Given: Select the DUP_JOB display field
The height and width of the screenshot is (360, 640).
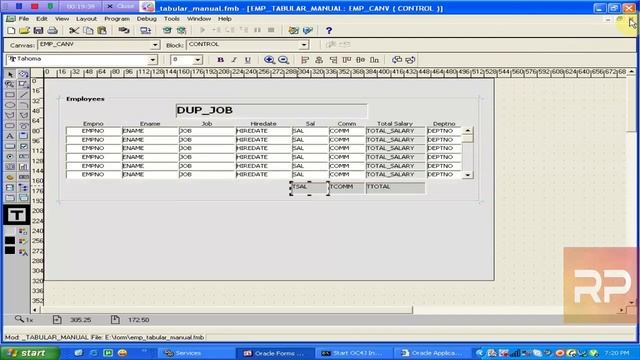Looking at the screenshot, I should click(x=271, y=111).
